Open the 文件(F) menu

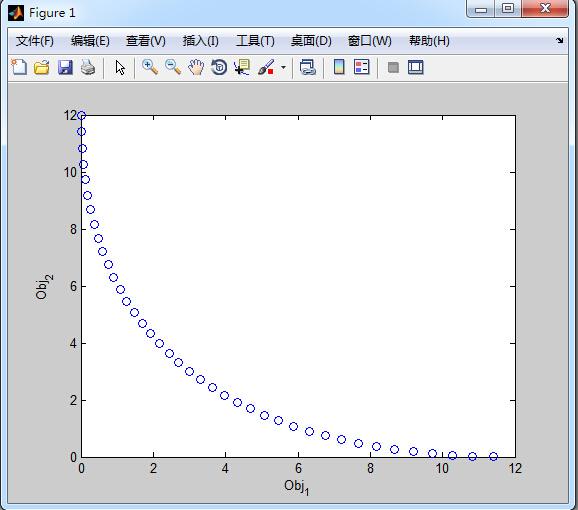point(35,41)
